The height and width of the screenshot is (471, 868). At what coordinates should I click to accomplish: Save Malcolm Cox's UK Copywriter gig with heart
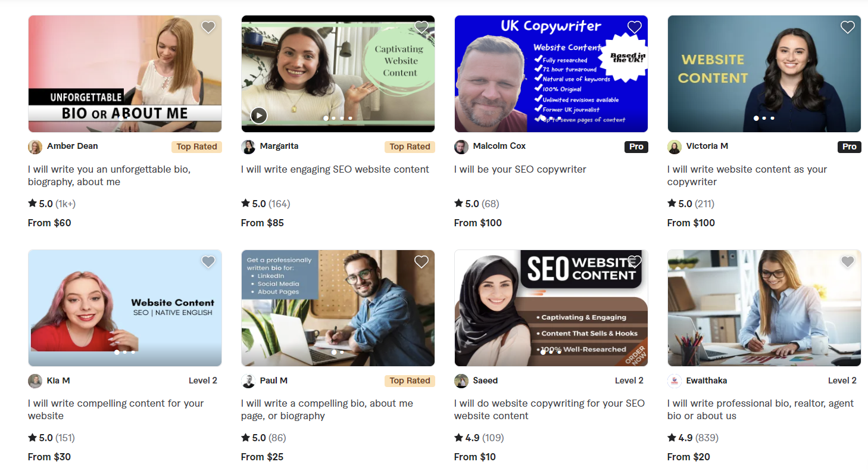pyautogui.click(x=634, y=27)
